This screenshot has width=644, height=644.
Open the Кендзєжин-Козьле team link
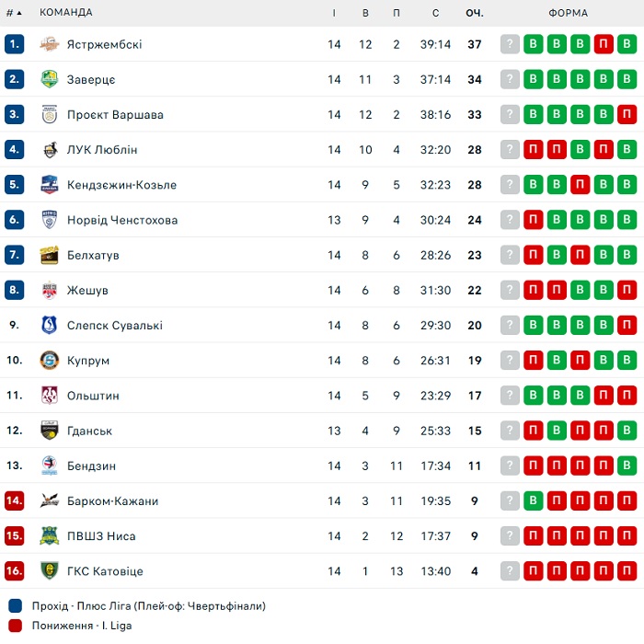(121, 185)
